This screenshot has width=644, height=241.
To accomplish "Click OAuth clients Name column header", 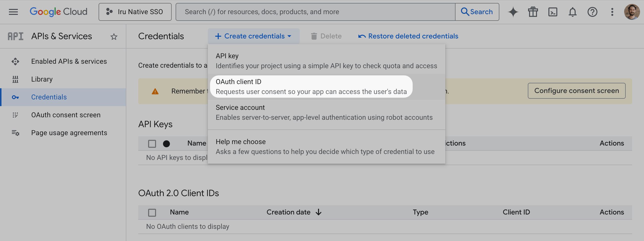I will pyautogui.click(x=179, y=212).
